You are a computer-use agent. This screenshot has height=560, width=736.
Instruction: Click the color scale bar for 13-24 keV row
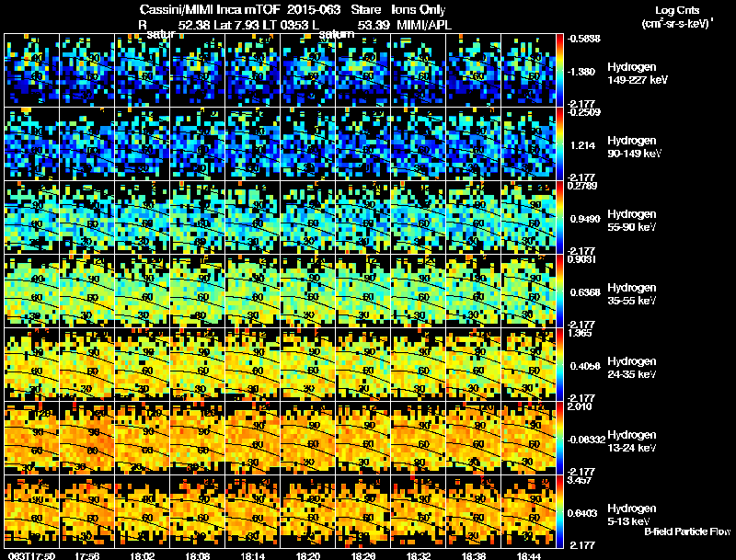click(559, 439)
